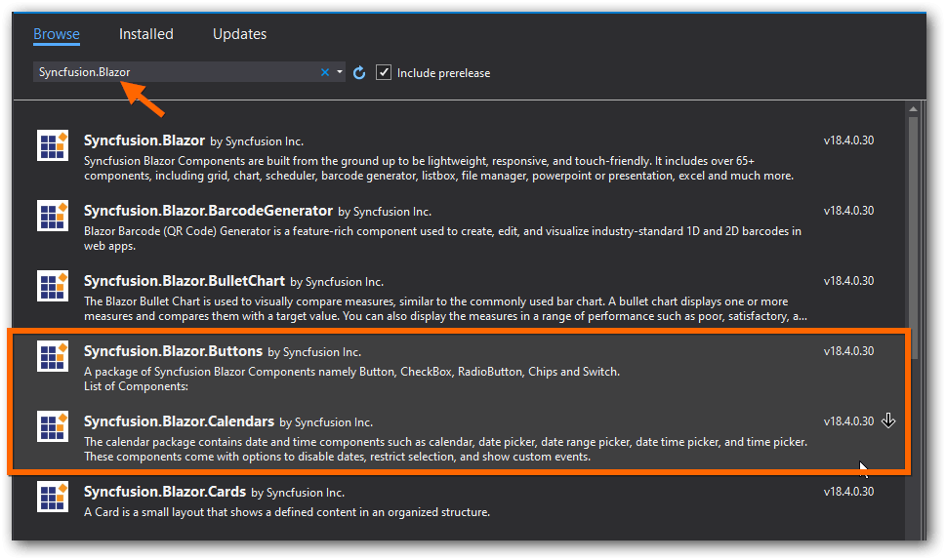Click the package list vertical scrollbar
Screen dimensions: 946x560
point(913,244)
